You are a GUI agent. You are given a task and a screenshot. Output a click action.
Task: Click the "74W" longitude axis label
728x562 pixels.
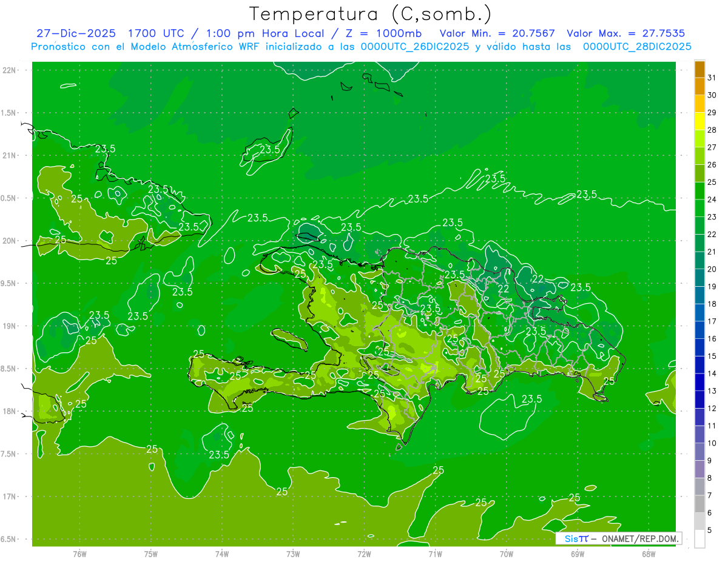click(x=221, y=554)
